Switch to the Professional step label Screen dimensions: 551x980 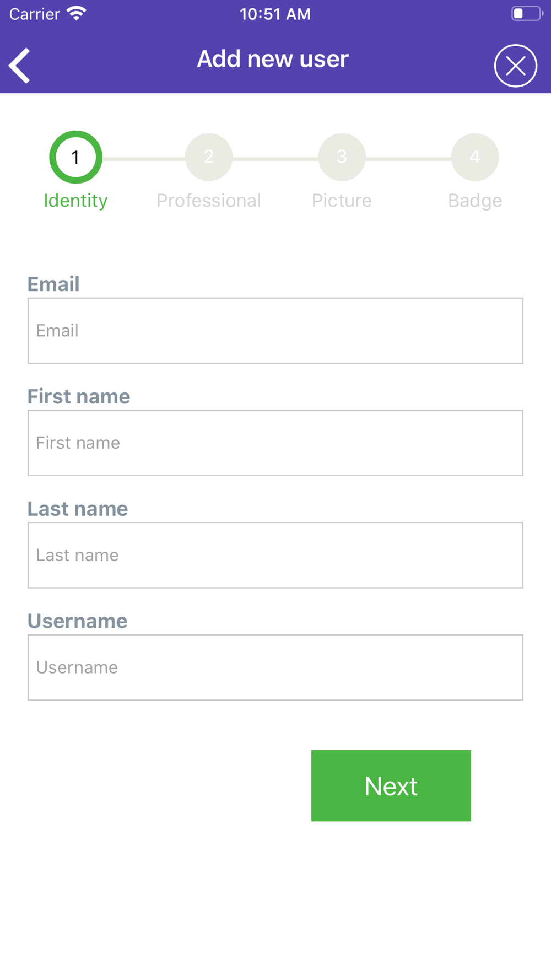point(209,201)
